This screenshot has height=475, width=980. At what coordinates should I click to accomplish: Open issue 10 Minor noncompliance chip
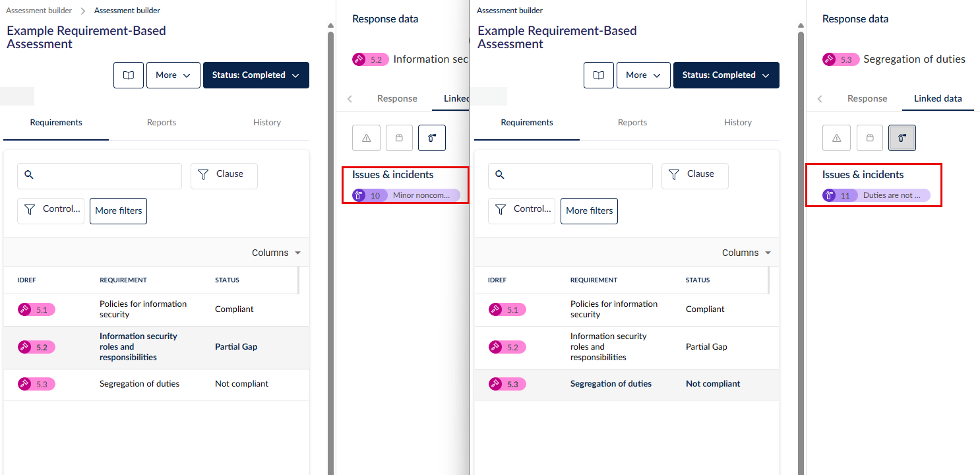(x=406, y=195)
